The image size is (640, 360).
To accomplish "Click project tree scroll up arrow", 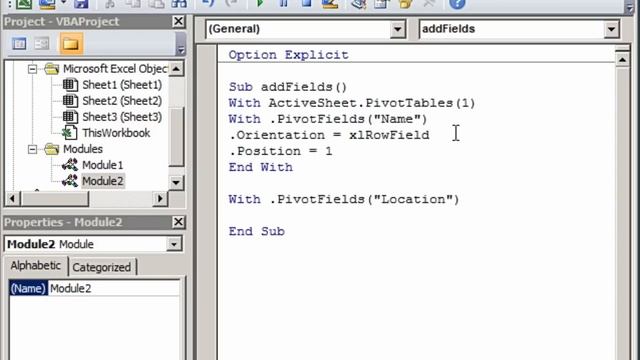I will (176, 69).
